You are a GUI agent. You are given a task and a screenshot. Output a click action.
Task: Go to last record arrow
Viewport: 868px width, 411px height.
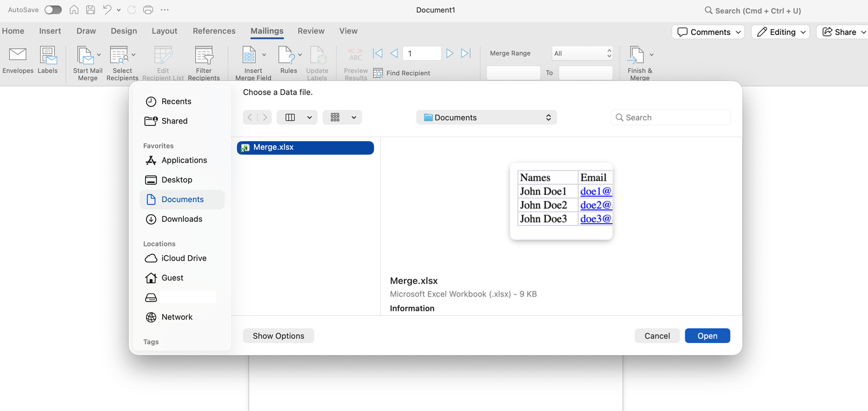[x=466, y=53]
